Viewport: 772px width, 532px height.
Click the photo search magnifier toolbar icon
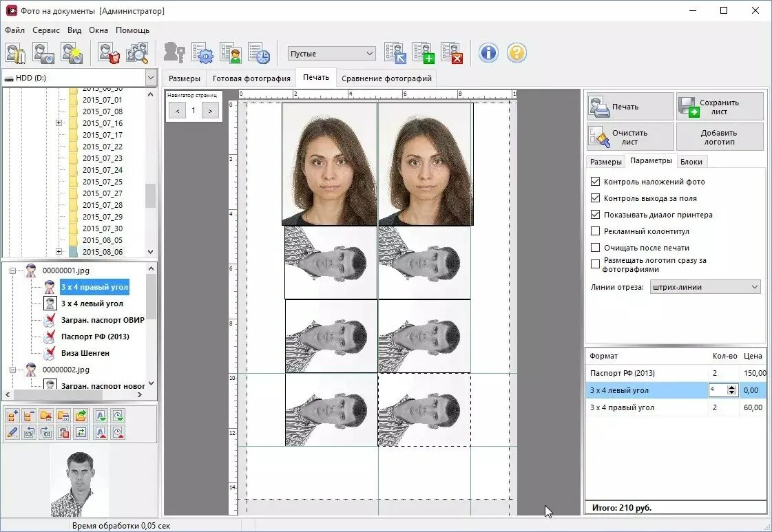click(138, 53)
